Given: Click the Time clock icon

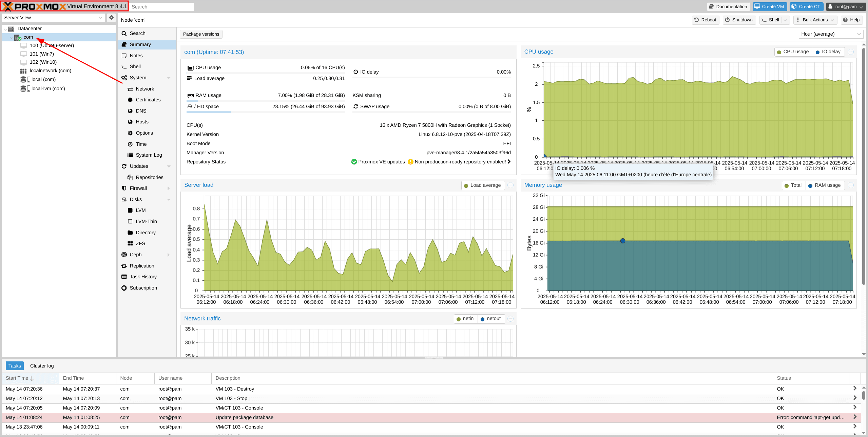Looking at the screenshot, I should pos(130,144).
